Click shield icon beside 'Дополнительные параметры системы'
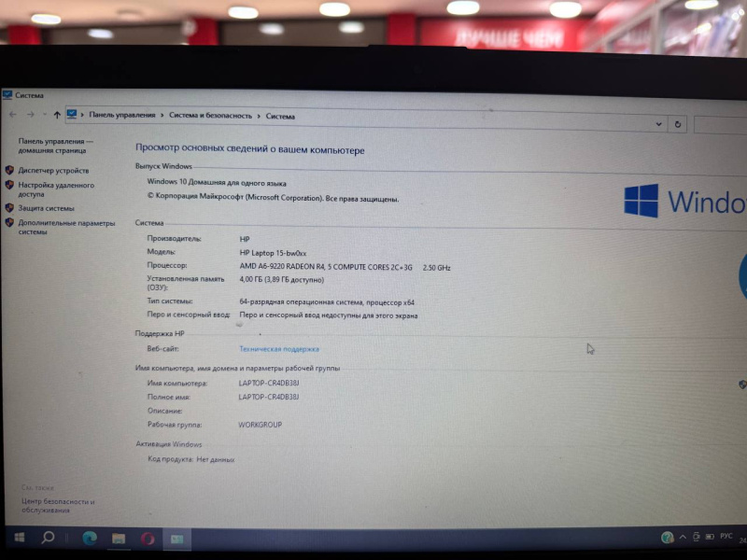 coord(9,222)
